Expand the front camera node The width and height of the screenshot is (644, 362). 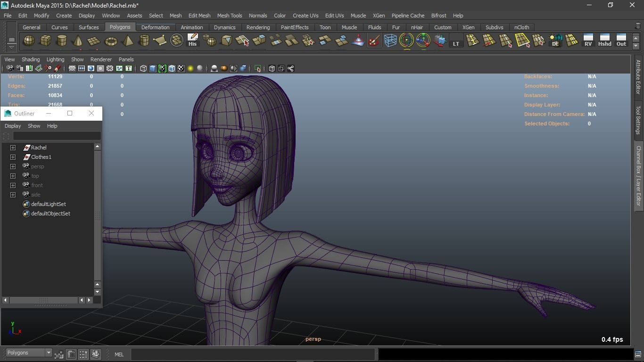point(13,185)
